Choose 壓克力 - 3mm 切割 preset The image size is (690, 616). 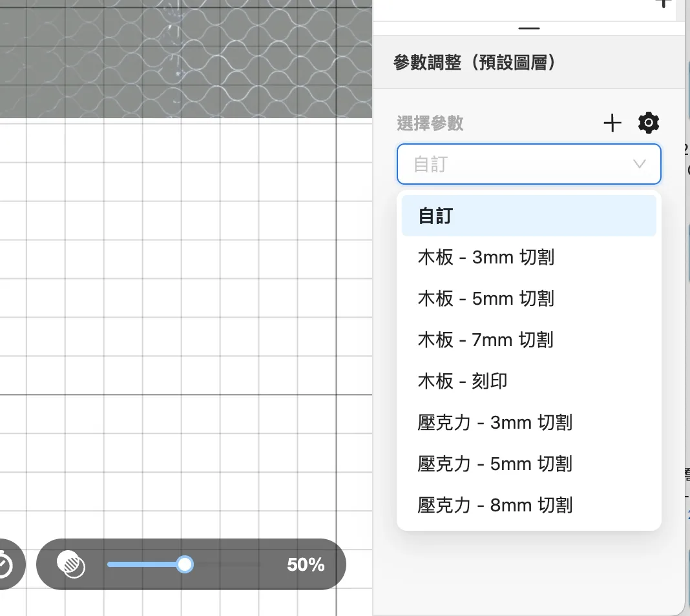(x=495, y=422)
